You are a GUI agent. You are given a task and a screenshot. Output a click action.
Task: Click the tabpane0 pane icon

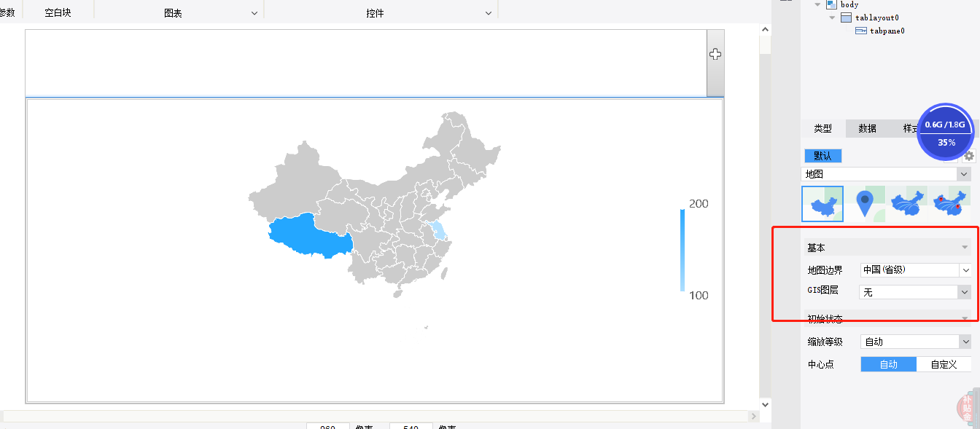pyautogui.click(x=860, y=31)
